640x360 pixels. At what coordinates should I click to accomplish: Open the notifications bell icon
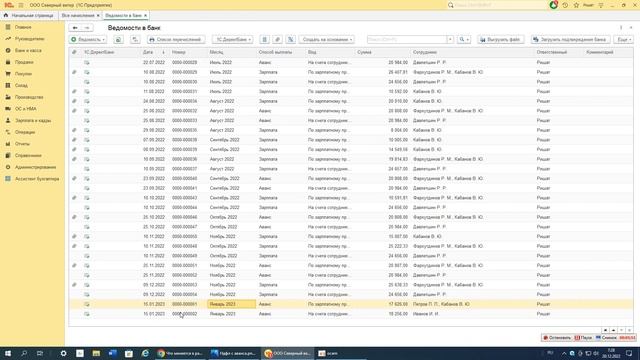point(553,5)
